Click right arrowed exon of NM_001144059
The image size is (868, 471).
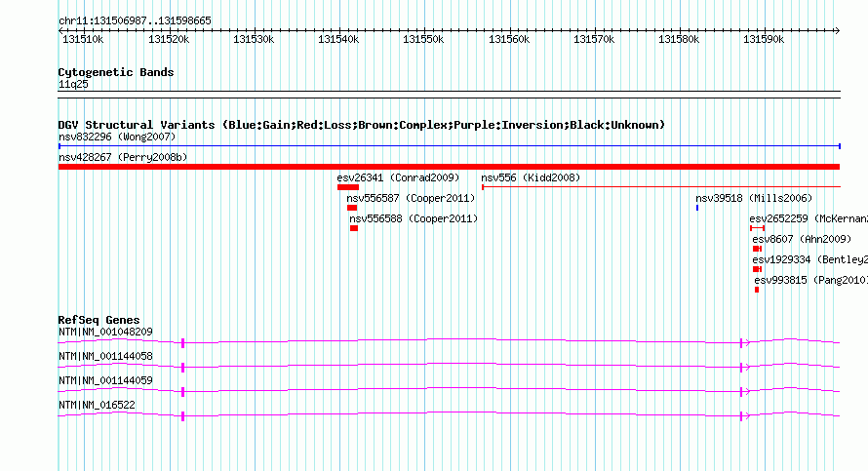(744, 392)
